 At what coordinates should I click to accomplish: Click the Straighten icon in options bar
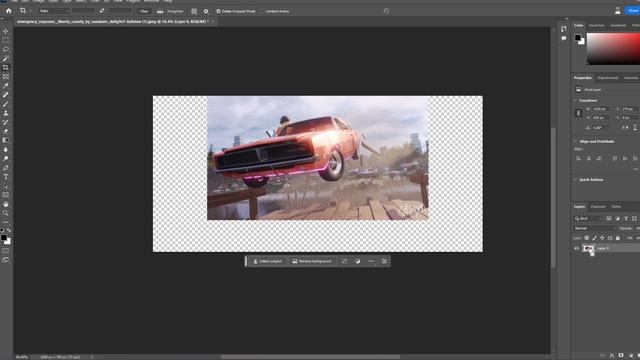(x=160, y=11)
